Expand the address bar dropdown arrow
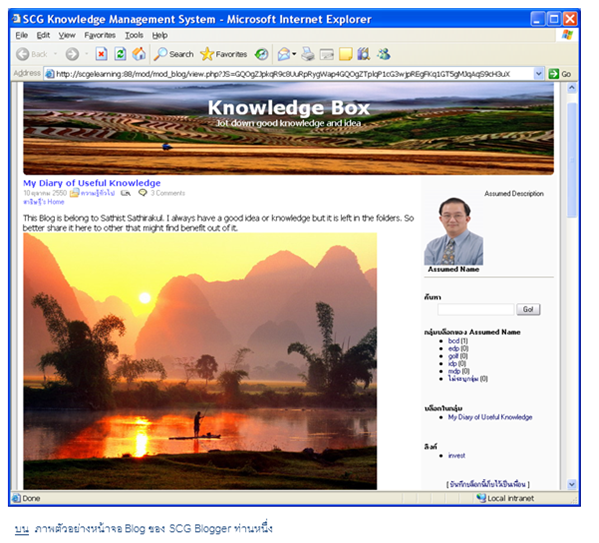599x543 pixels. click(x=538, y=74)
